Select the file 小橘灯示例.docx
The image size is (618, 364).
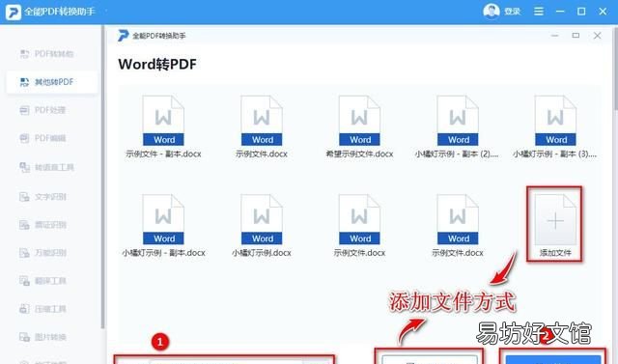tap(262, 226)
